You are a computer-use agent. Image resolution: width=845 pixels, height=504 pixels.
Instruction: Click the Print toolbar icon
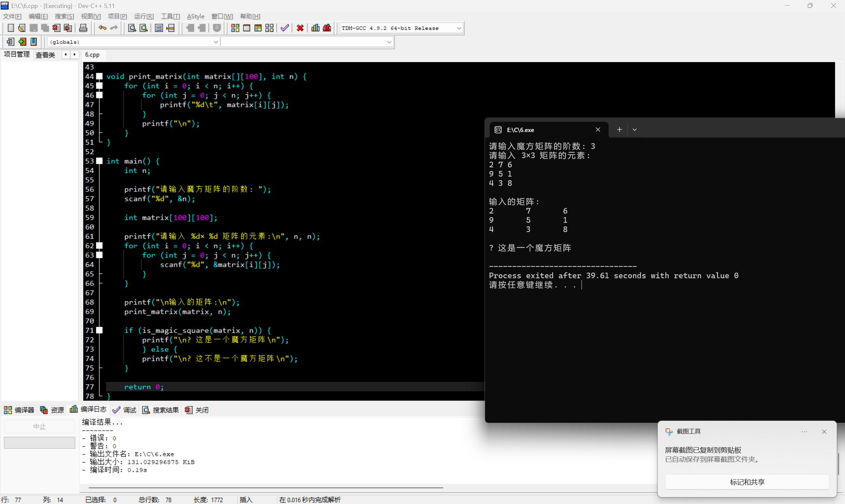83,28
